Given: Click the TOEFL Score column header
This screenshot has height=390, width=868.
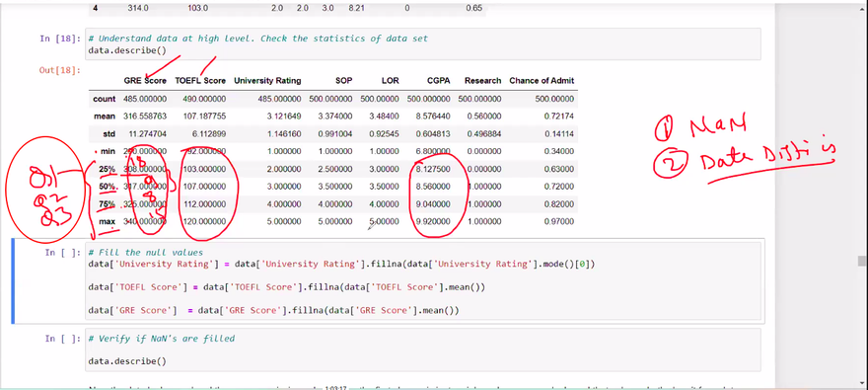Looking at the screenshot, I should click(200, 81).
